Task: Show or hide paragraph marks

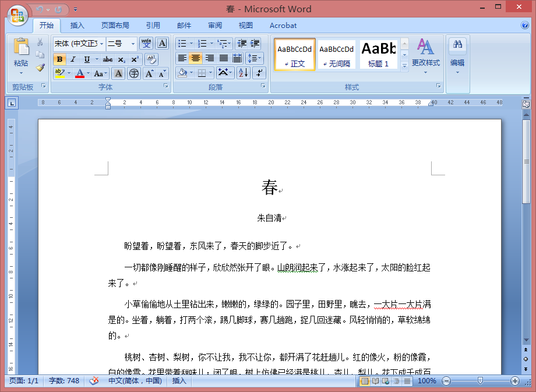Action: click(259, 72)
